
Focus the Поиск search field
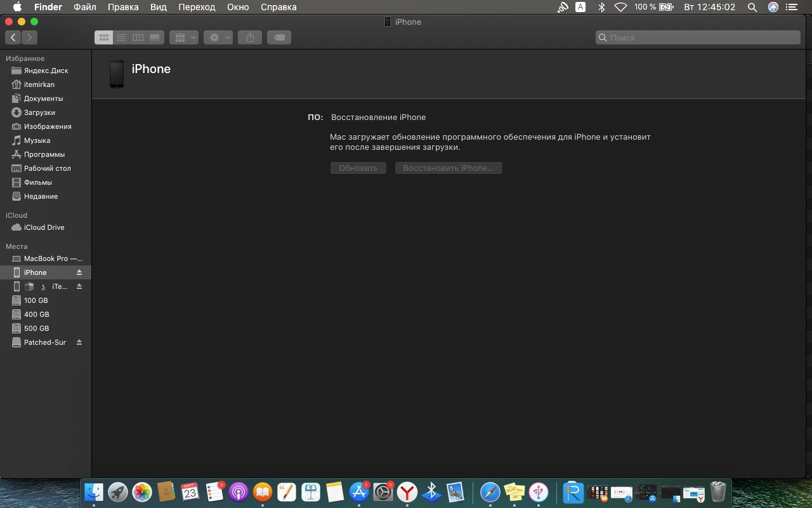coord(698,37)
